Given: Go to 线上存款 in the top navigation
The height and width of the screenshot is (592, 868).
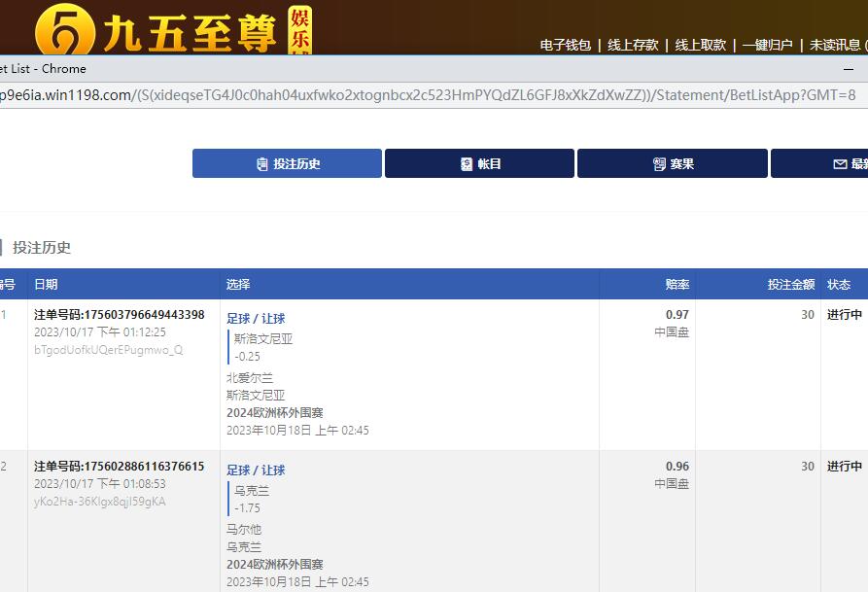Looking at the screenshot, I should [633, 45].
